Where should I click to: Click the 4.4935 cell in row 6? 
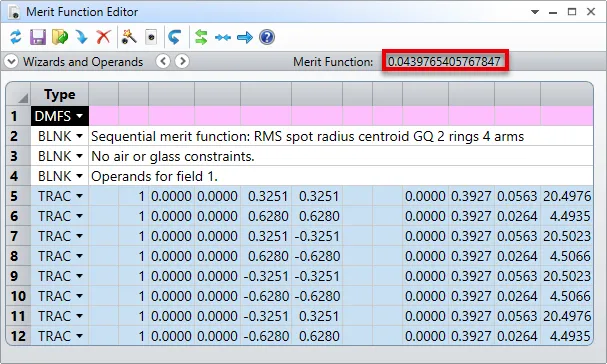pos(567,216)
